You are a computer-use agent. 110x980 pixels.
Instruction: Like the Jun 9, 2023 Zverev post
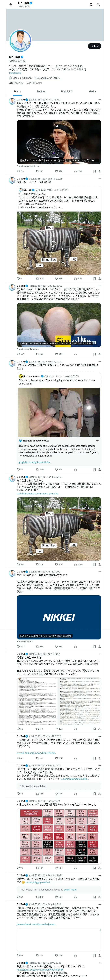[56, 171]
